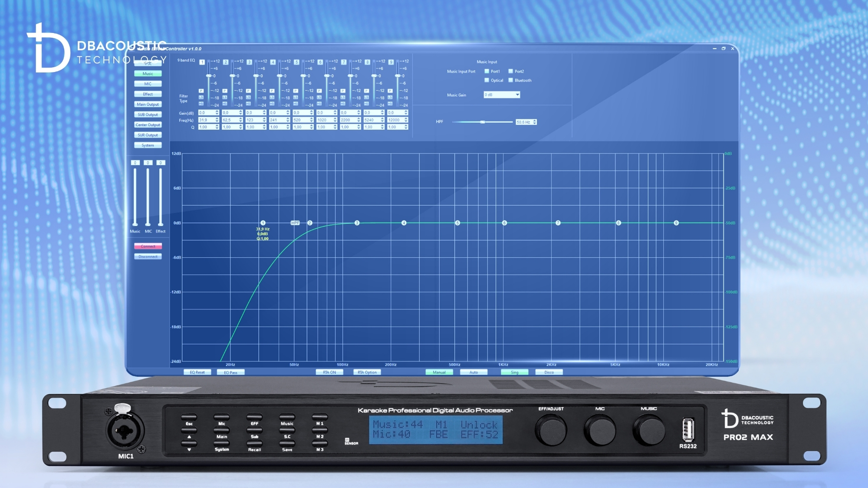Click the EQ Reset button
Image resolution: width=868 pixels, height=488 pixels.
(x=197, y=372)
